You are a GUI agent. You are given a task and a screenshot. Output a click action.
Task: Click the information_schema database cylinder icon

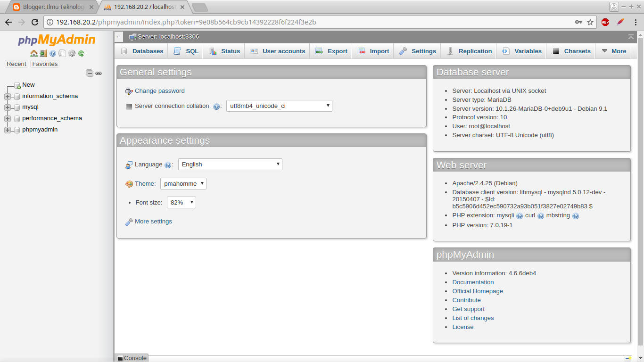[17, 96]
